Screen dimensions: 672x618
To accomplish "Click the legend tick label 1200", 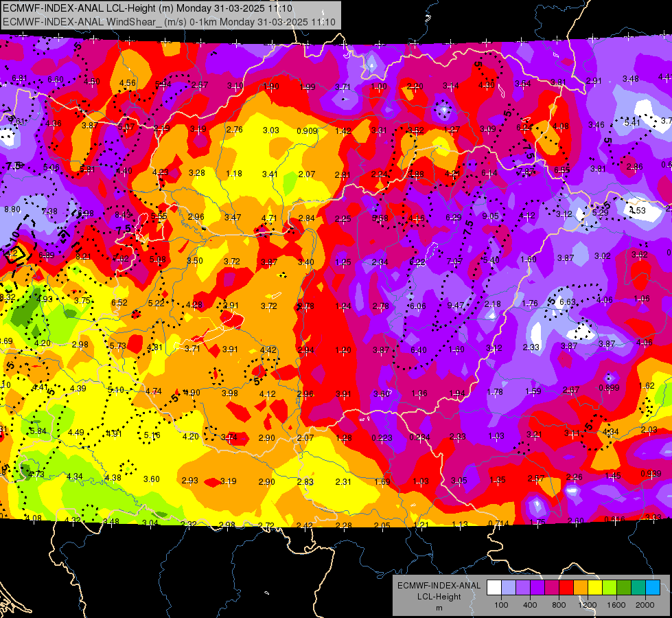I will [587, 605].
